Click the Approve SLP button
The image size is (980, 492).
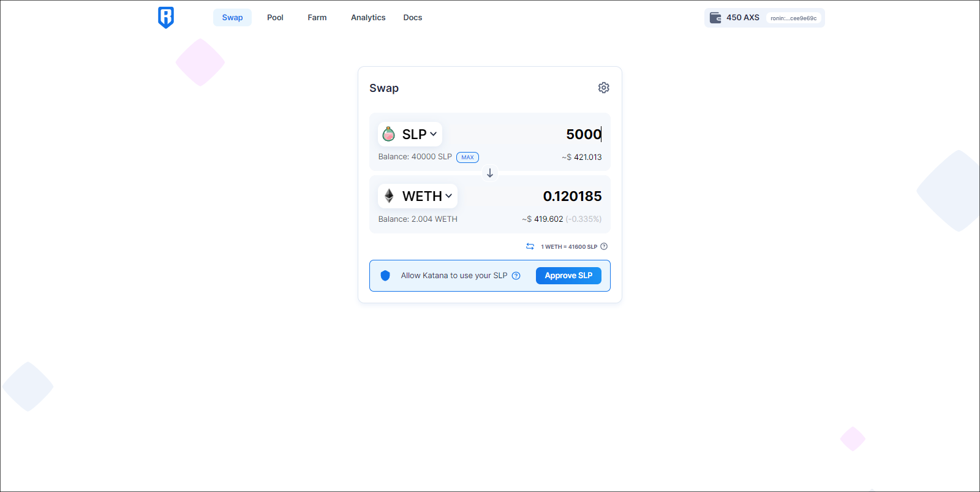tap(568, 276)
